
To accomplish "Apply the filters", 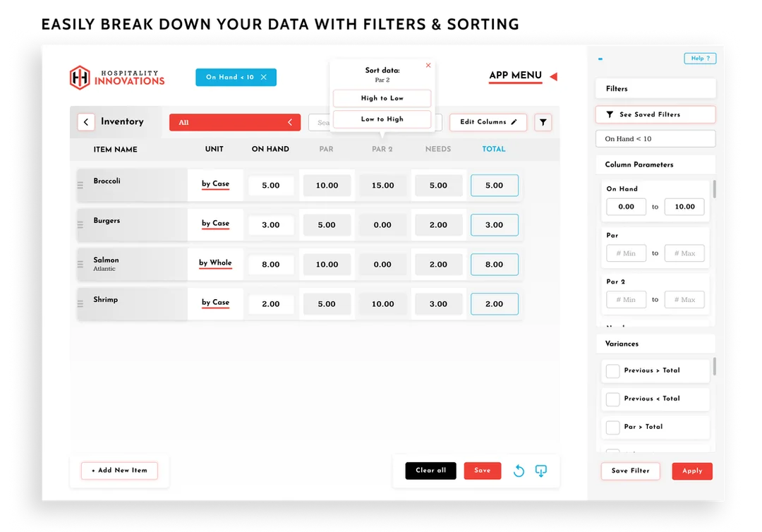I will [692, 471].
